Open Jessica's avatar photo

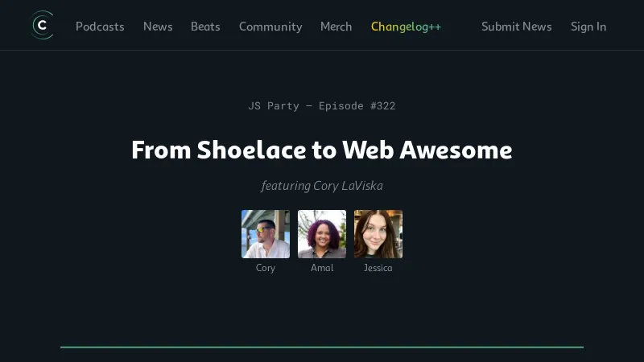click(x=378, y=234)
